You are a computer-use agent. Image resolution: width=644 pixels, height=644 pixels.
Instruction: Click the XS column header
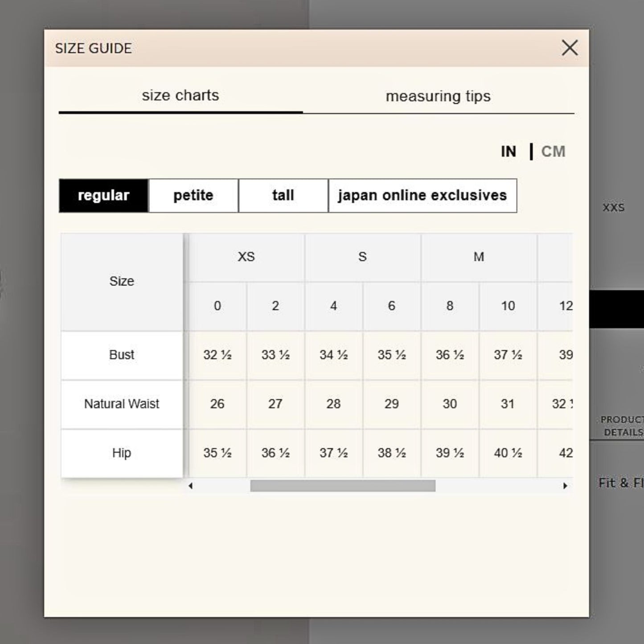[246, 257]
